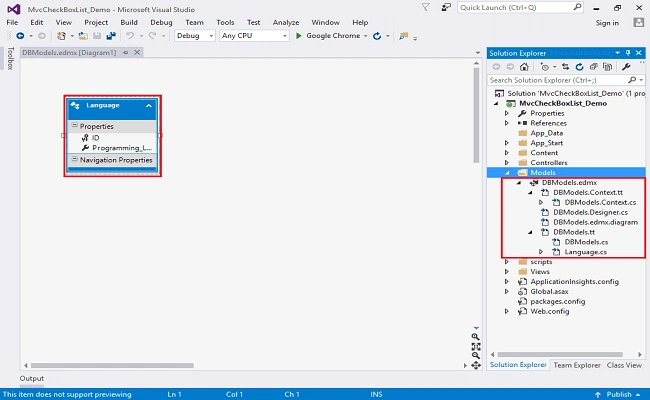Screen dimensions: 650x400
Task: Click the Sign in link
Action: click(x=607, y=23)
